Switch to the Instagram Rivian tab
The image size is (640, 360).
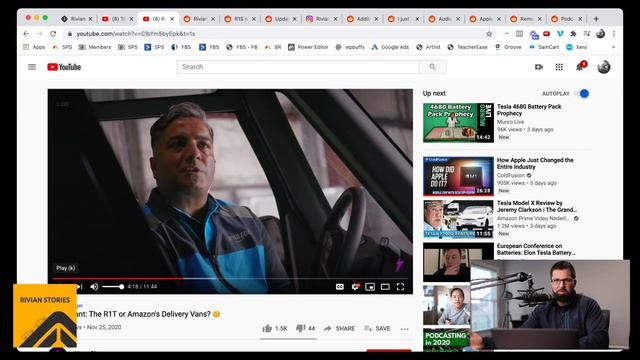point(322,19)
